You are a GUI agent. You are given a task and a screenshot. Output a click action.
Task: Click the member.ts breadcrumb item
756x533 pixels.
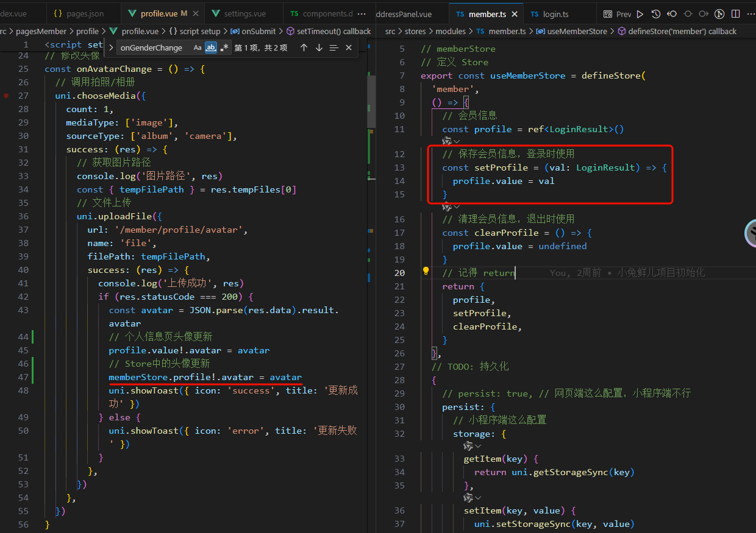501,31
